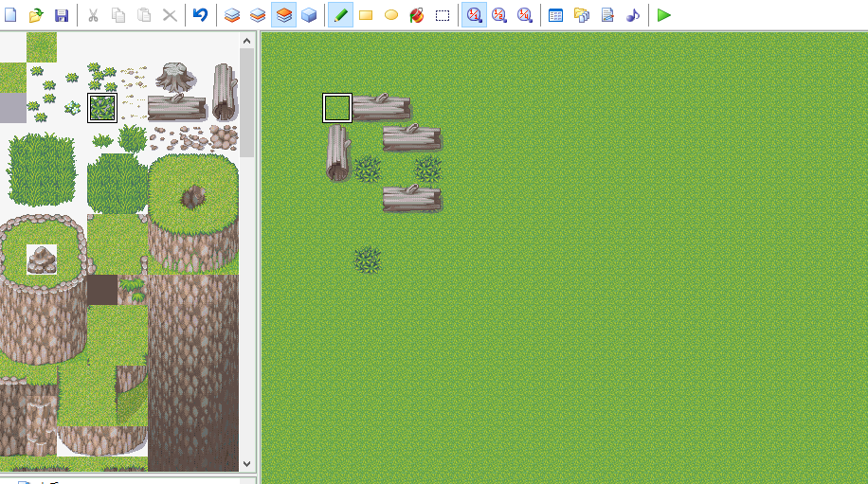Viewport: 868px width, 484px height.
Task: Set map zoom to 1:1 scale
Action: tap(474, 15)
